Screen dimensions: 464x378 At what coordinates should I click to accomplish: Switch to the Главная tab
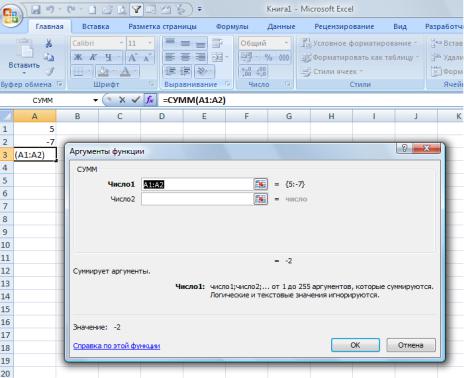pos(49,27)
